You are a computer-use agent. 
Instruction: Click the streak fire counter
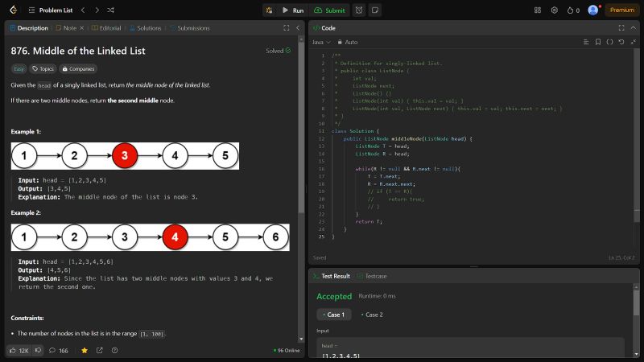point(573,10)
